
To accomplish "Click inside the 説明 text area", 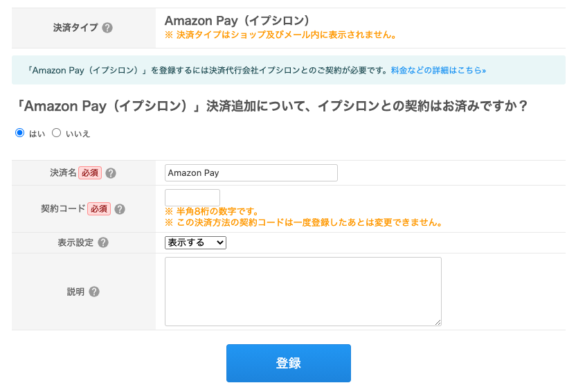I will 303,292.
